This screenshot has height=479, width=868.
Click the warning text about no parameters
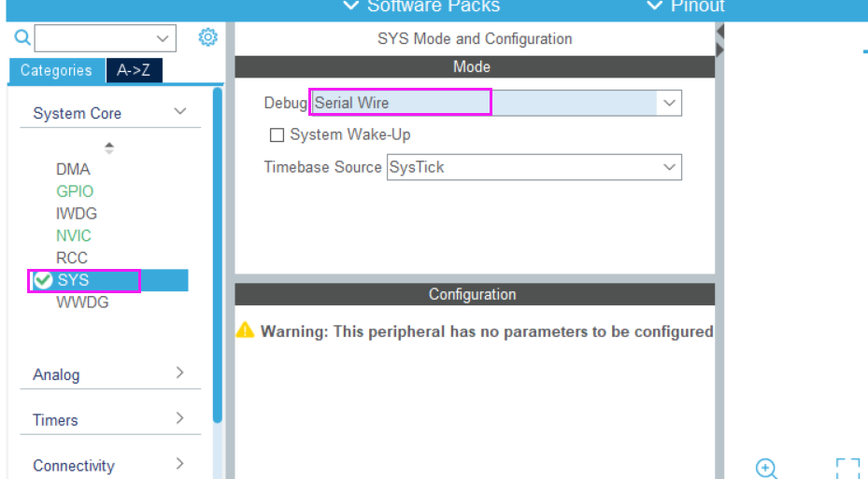(x=487, y=331)
